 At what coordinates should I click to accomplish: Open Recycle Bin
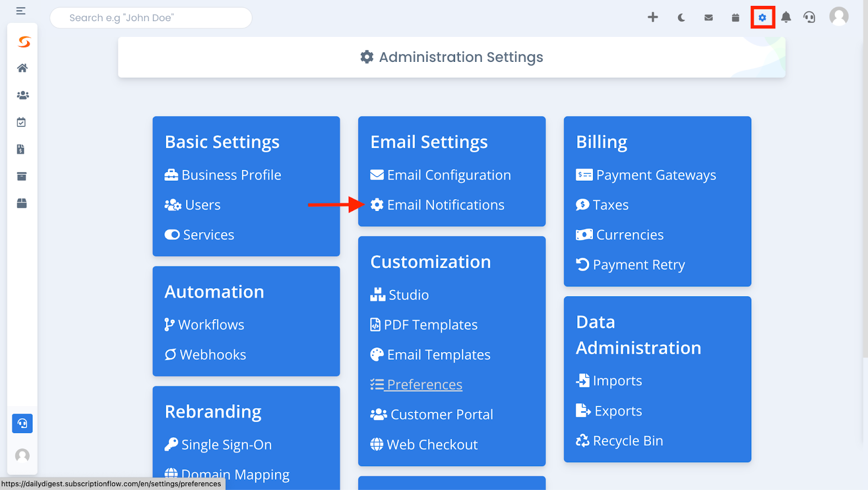(x=620, y=441)
